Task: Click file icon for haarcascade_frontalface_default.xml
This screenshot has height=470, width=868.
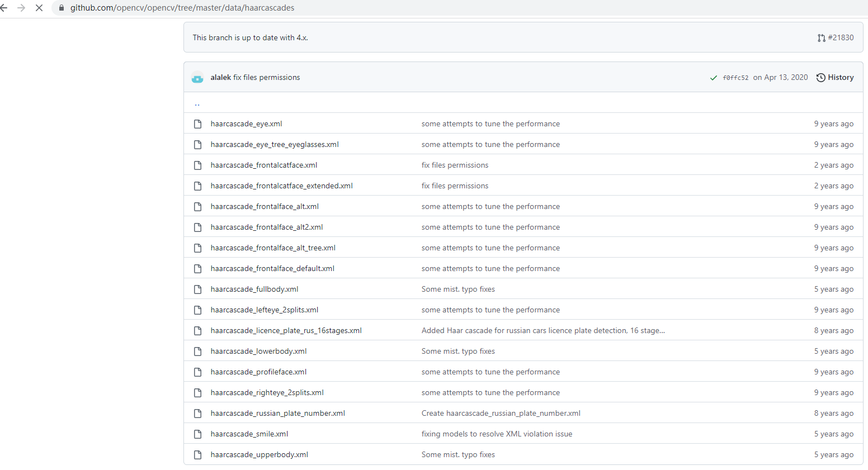Action: tap(197, 269)
